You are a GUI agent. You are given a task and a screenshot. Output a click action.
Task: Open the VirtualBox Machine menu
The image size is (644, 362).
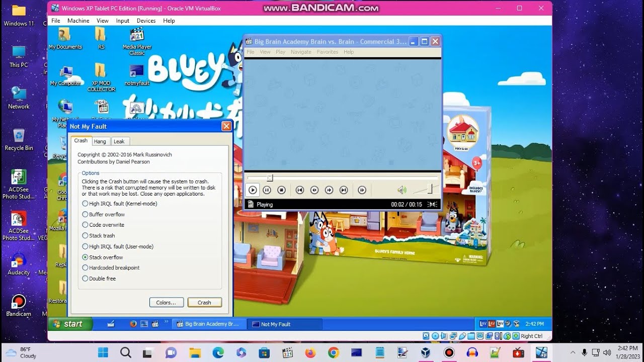click(x=78, y=21)
